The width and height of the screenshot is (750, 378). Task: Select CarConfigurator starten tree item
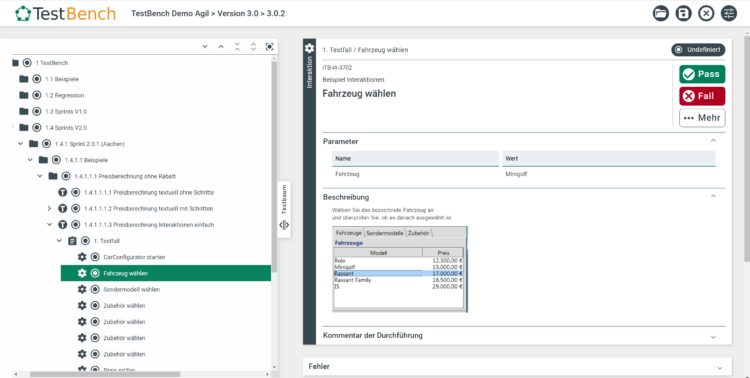click(134, 257)
